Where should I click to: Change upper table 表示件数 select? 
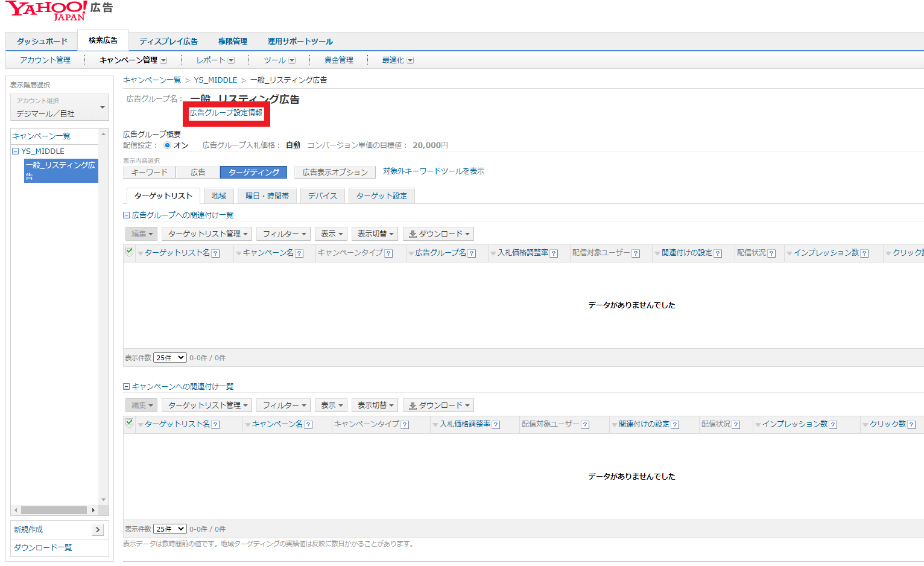pos(170,358)
